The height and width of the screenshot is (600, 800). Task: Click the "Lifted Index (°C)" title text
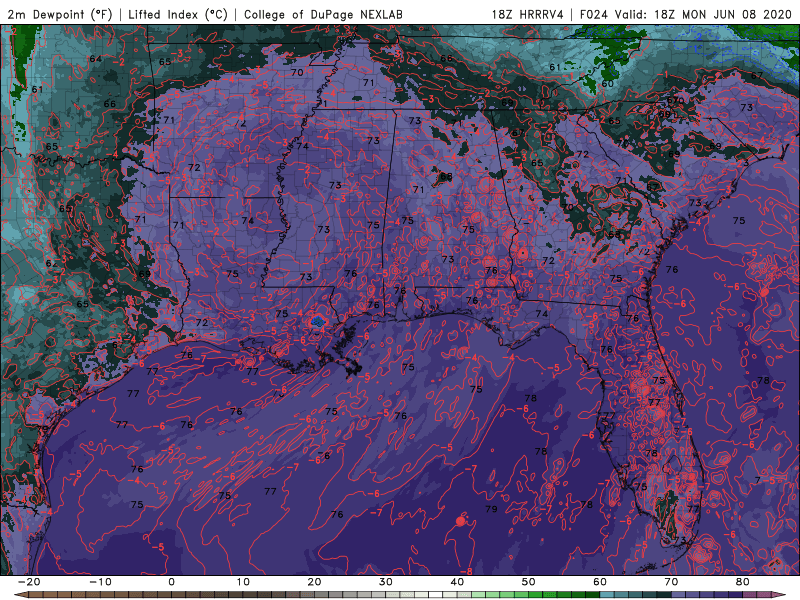point(178,15)
